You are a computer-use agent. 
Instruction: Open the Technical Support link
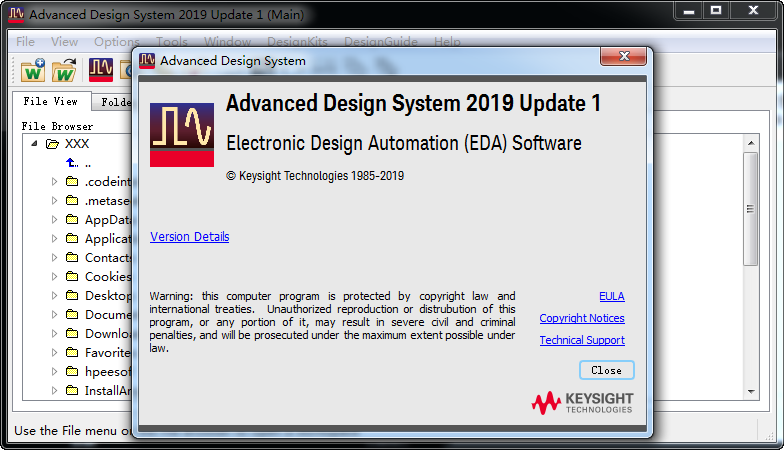pos(582,340)
